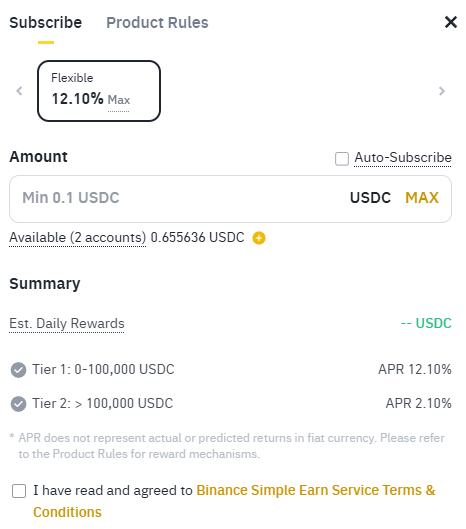This screenshot has width=466, height=529.
Task: Click the Tier 2: > 100,000 USDC row
Action: click(230, 403)
